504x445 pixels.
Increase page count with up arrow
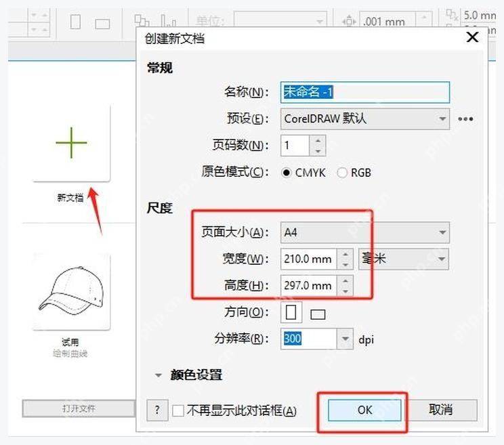coord(318,141)
